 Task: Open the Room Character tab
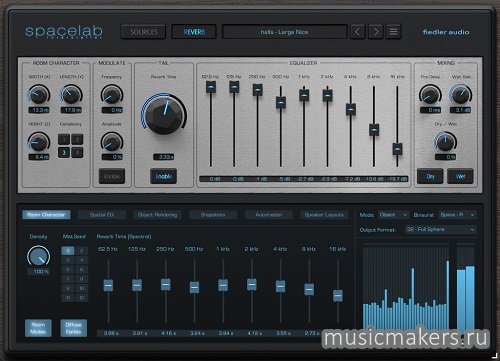tap(46, 215)
